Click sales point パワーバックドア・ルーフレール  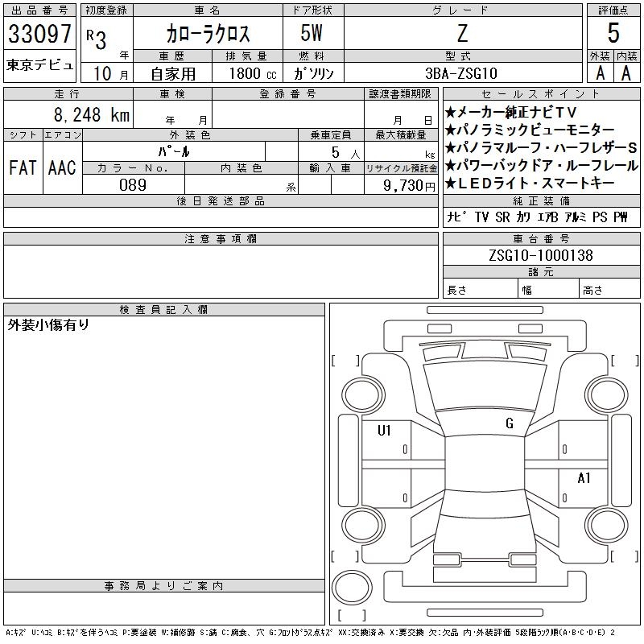(x=541, y=165)
